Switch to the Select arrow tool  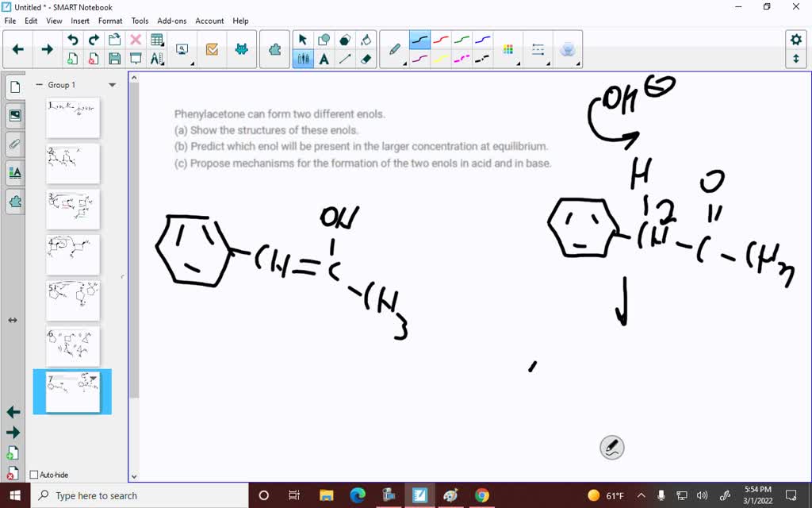coord(302,38)
